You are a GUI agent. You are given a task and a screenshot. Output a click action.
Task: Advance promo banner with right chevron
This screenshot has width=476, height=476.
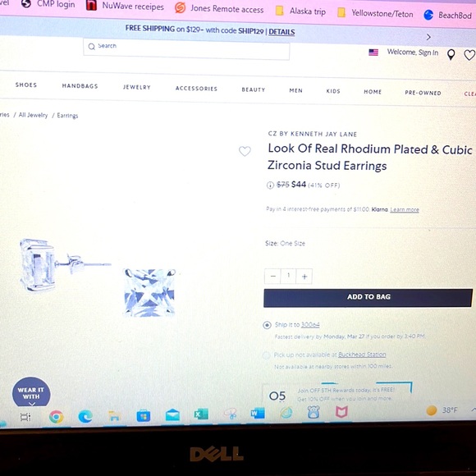pos(428,37)
